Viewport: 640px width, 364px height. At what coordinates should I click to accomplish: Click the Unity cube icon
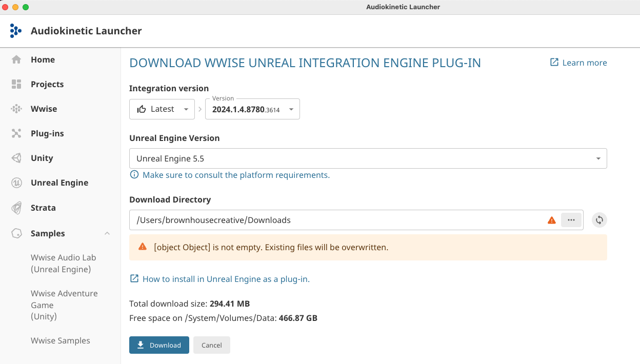16,158
